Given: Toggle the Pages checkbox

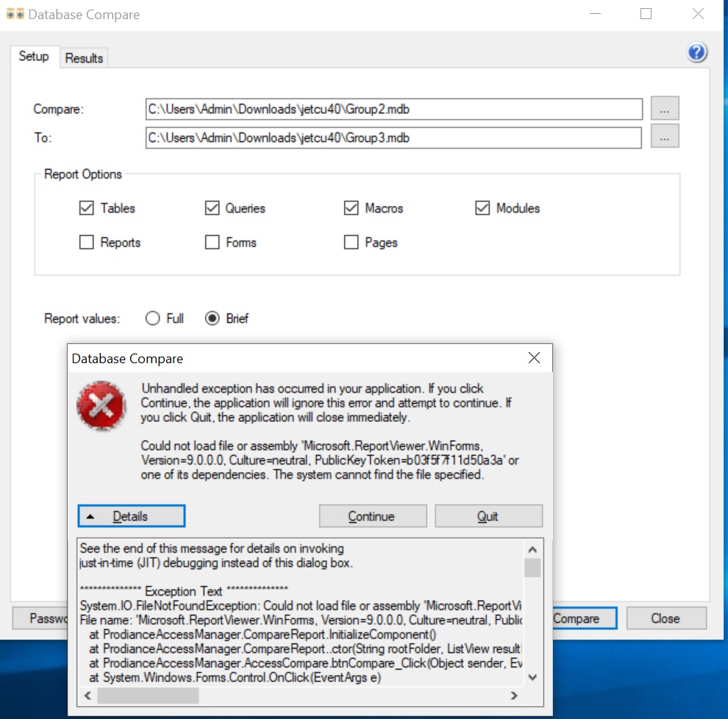Looking at the screenshot, I should click(x=351, y=242).
